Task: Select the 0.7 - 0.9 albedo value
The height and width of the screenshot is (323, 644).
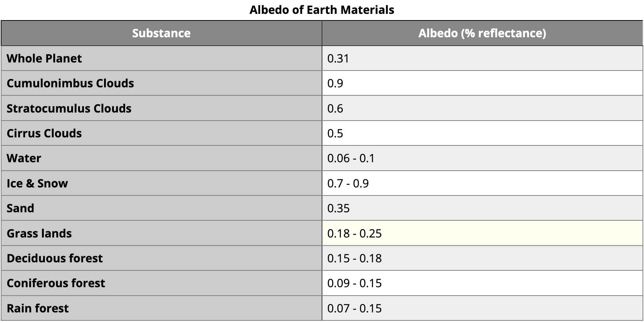Action: pyautogui.click(x=348, y=183)
